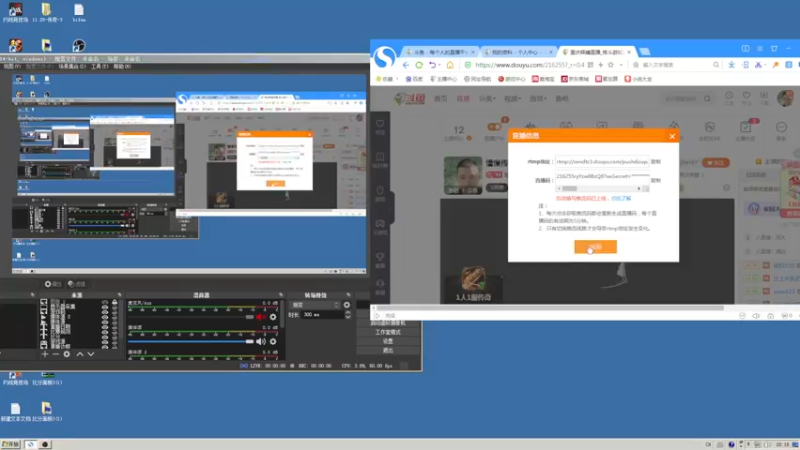Open the browser downloads icon
Image resolution: width=800 pixels, height=450 pixels.
tap(731, 65)
